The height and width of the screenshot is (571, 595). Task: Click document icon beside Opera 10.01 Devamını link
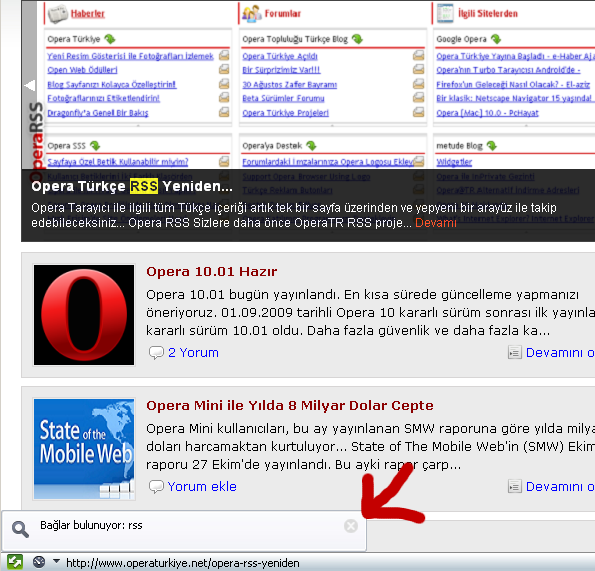(515, 352)
